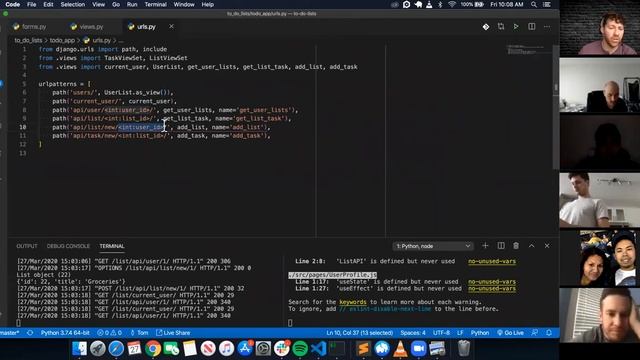Open App Store from the dock
Image resolution: width=640 pixels, height=360 pixels.
point(245,349)
